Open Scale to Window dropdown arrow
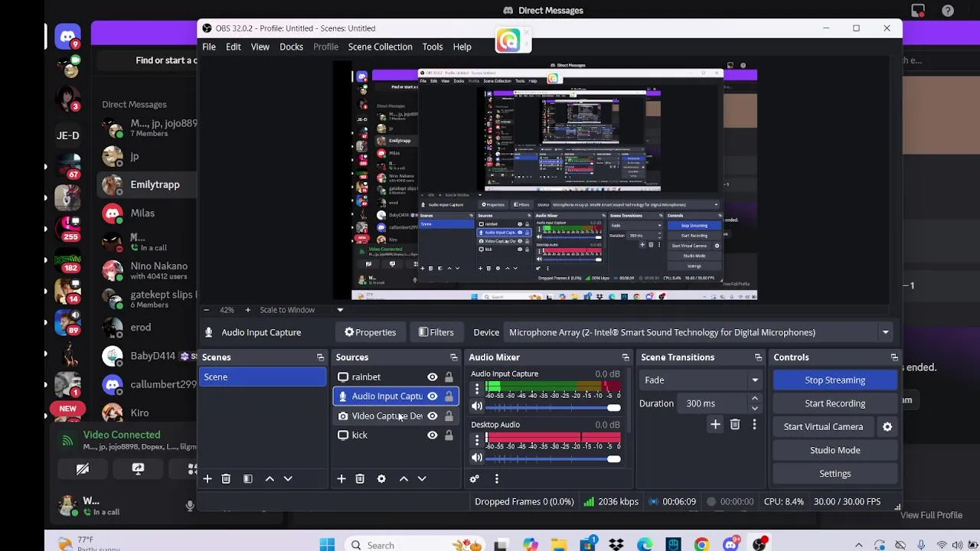The width and height of the screenshot is (980, 551). click(x=340, y=310)
